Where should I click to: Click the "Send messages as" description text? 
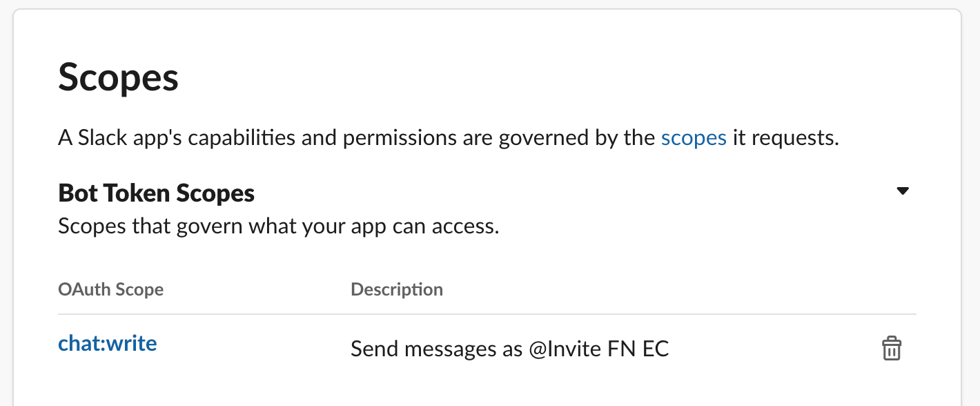click(x=436, y=349)
